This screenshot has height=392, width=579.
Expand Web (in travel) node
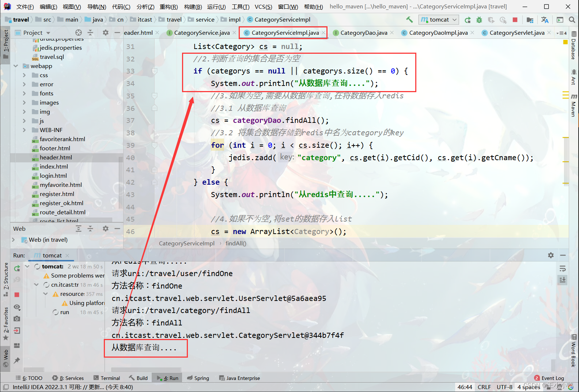(x=14, y=240)
